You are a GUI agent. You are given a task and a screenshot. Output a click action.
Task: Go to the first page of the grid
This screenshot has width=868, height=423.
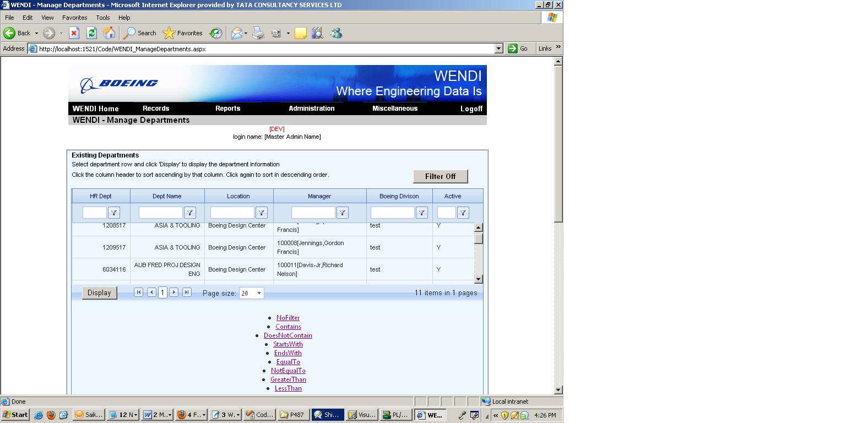coord(138,292)
